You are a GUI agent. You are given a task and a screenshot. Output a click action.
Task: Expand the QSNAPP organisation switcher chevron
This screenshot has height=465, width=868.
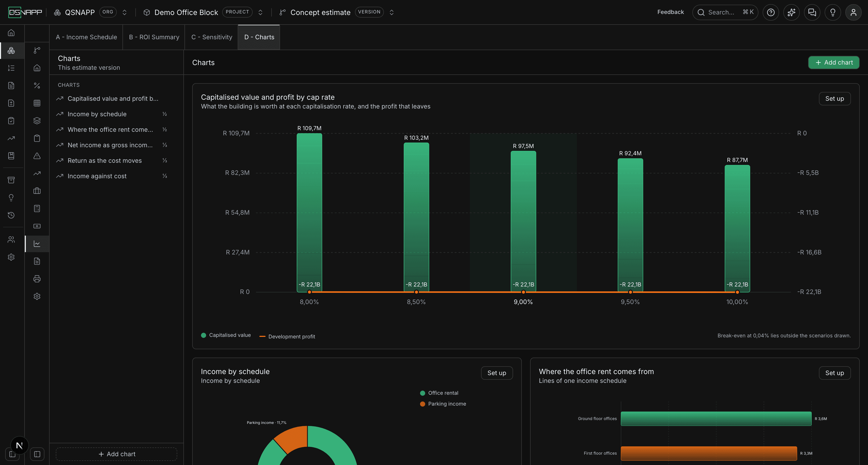click(124, 12)
